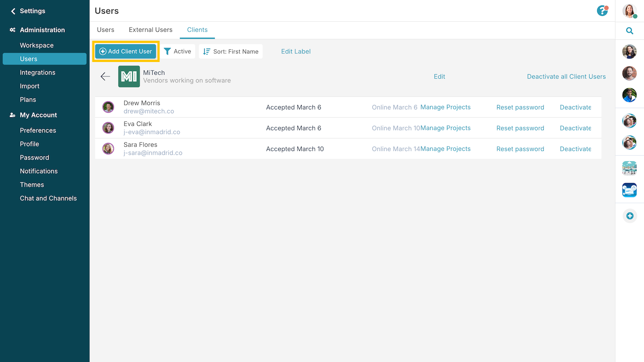Click Deactivate all Client Users

566,76
